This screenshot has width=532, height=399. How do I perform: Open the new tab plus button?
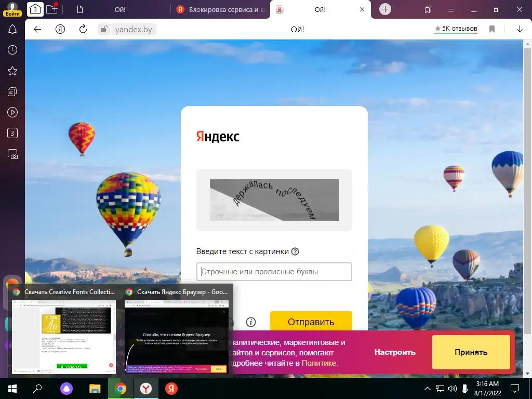pyautogui.click(x=385, y=9)
